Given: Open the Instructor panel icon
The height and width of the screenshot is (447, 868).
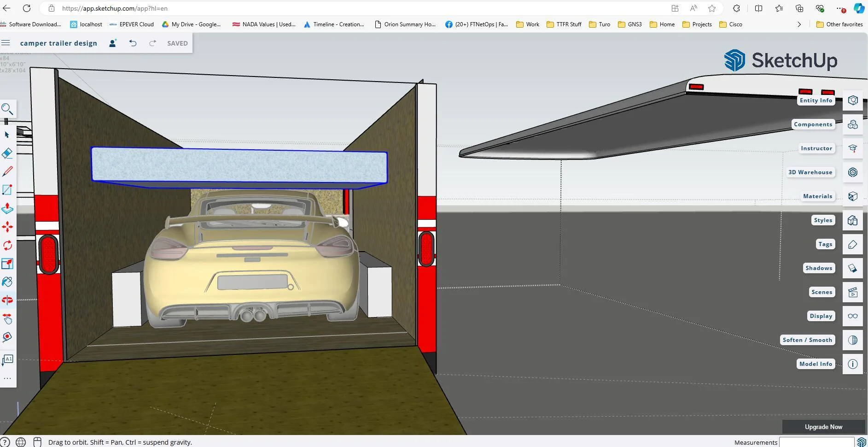Looking at the screenshot, I should tap(853, 148).
